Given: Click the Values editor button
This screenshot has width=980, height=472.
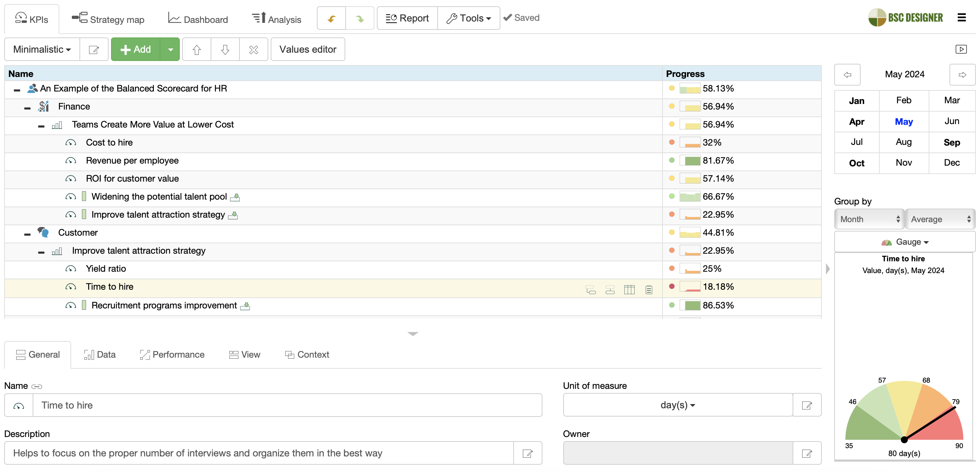Looking at the screenshot, I should pos(307,50).
